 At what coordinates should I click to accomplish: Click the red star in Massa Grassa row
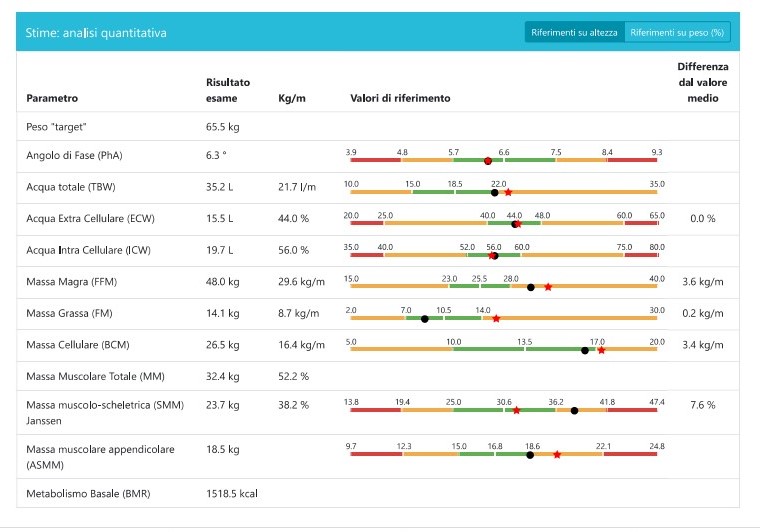click(x=496, y=319)
